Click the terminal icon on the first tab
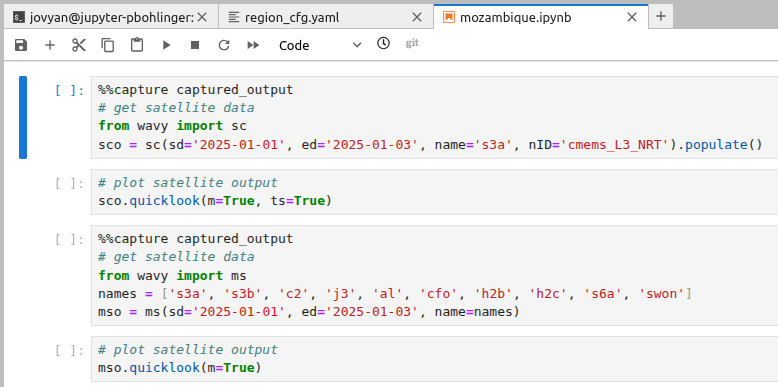Viewport: 778px width, 387px height. 19,17
